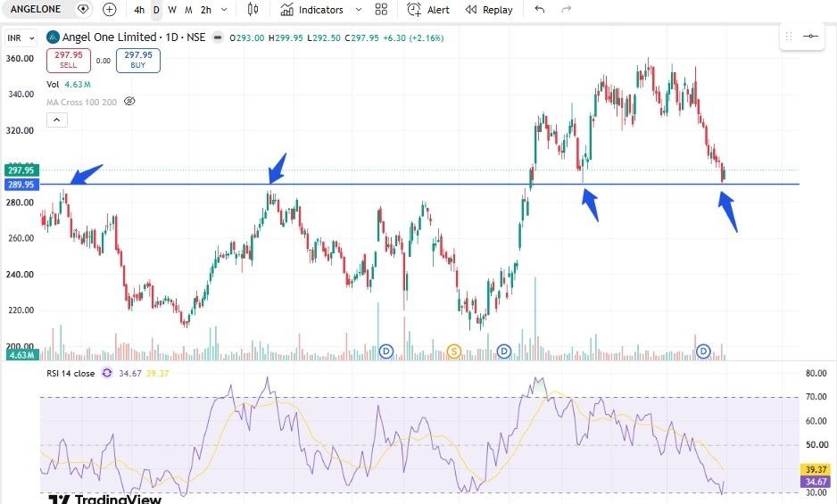Viewport: 837px width, 504px height.
Task: Click the Angel One Limited logo icon
Action: (x=53, y=37)
